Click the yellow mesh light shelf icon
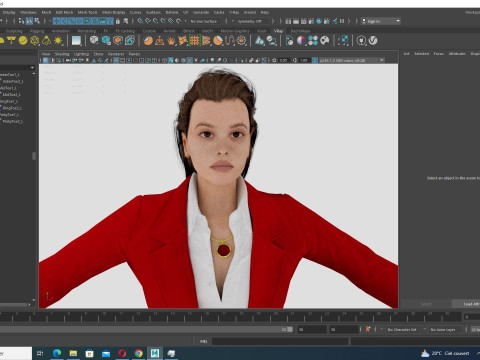Image resolution: width=480 pixels, height=360 pixels. point(35,41)
